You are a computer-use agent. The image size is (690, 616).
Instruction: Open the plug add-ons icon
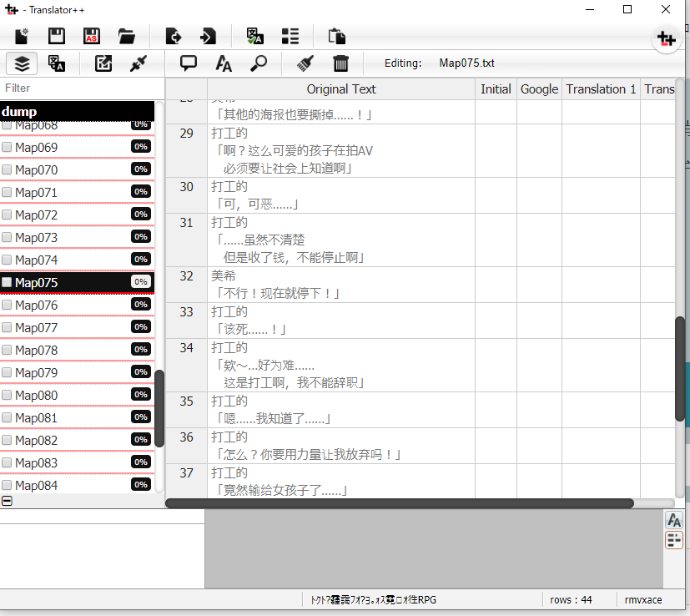(x=139, y=63)
